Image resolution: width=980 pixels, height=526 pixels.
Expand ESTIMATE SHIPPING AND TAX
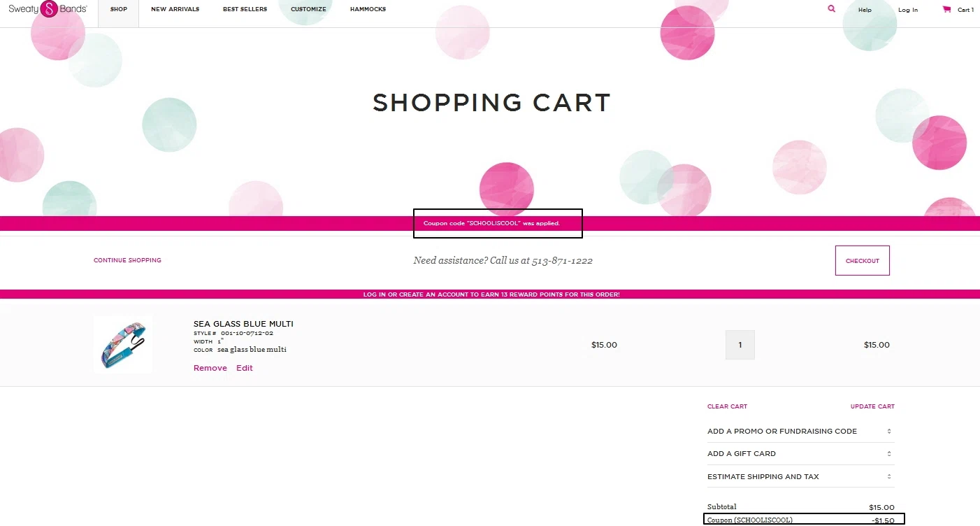[x=801, y=477]
